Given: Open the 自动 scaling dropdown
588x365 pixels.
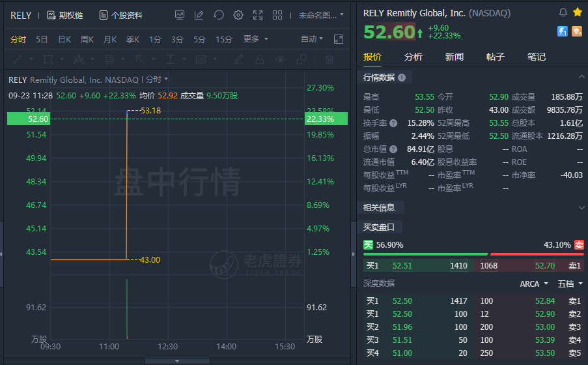Looking at the screenshot, I should 312,39.
